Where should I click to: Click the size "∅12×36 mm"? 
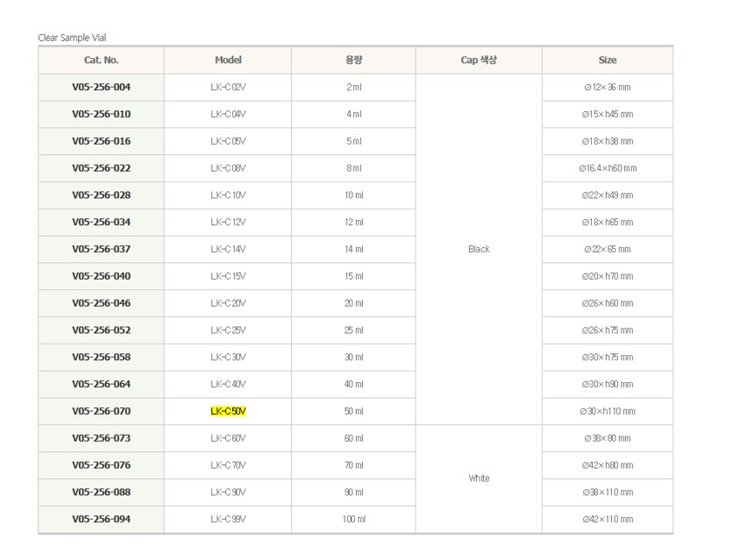(x=608, y=87)
